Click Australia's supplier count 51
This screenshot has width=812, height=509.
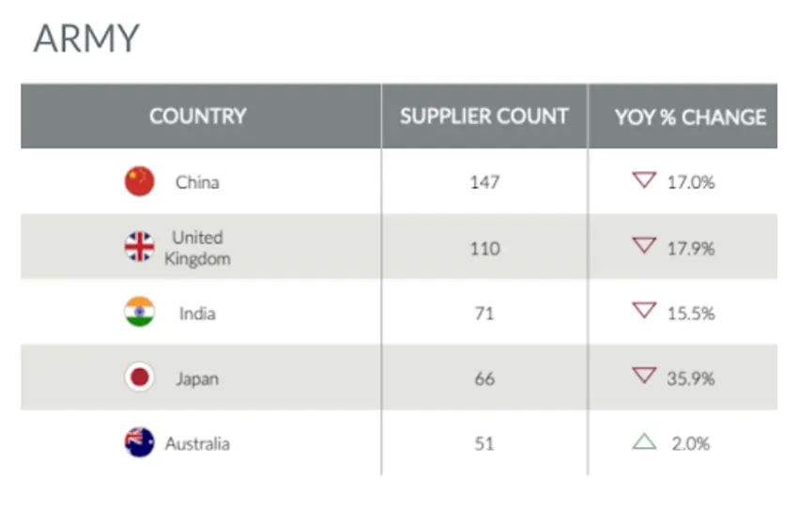coord(484,443)
